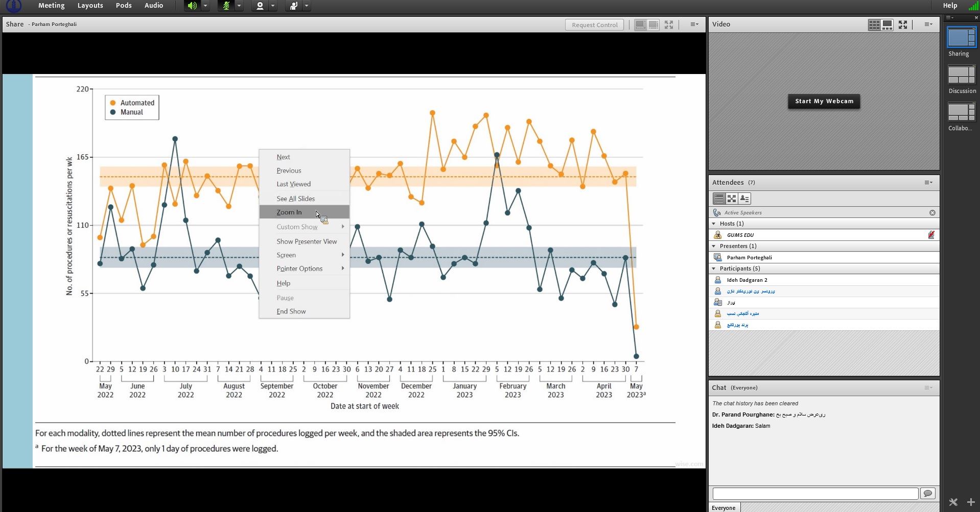Open attendee status view icon
This screenshot has height=512, width=980.
point(744,199)
